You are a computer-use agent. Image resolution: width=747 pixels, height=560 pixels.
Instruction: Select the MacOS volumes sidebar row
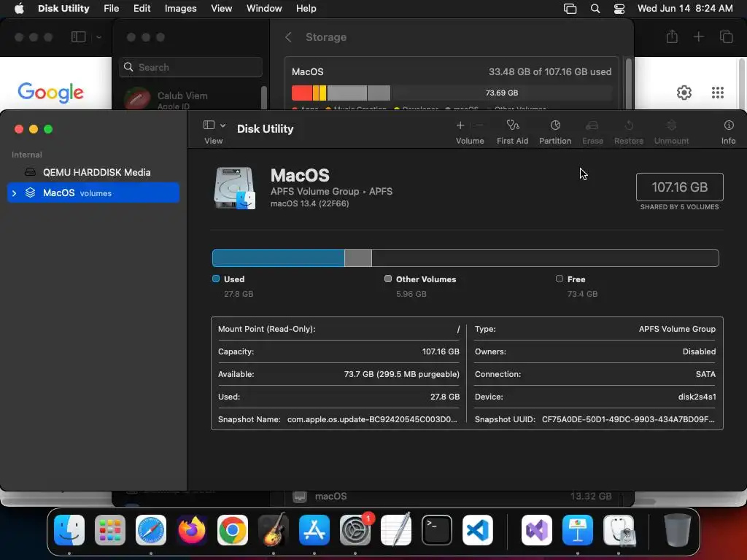click(93, 192)
